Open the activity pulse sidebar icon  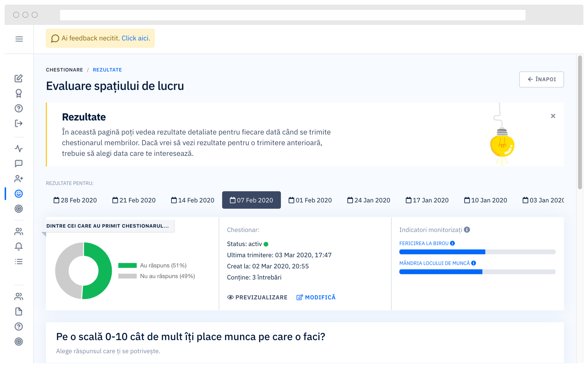(19, 148)
